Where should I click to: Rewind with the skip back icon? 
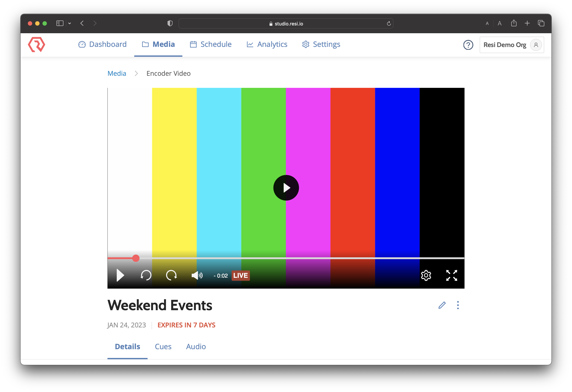tap(146, 275)
